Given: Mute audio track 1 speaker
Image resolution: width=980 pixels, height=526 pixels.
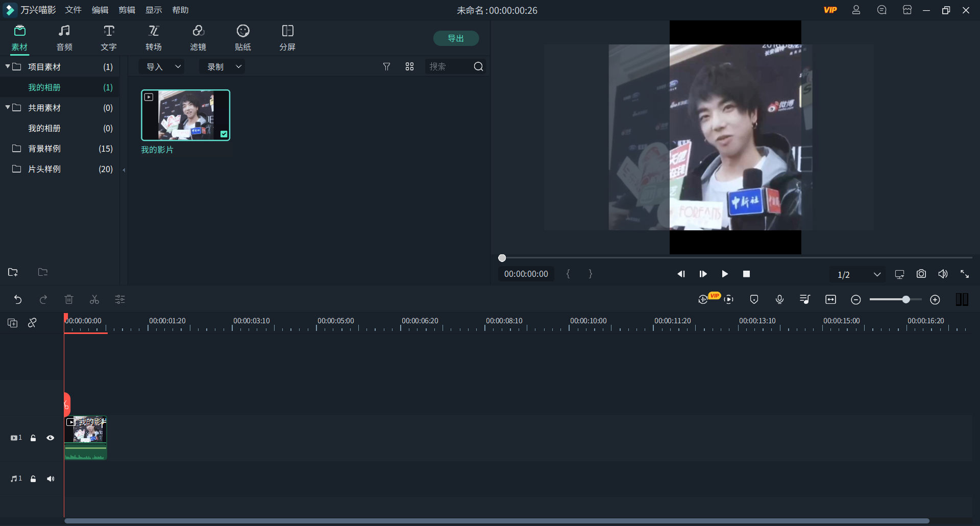Looking at the screenshot, I should click(x=51, y=479).
